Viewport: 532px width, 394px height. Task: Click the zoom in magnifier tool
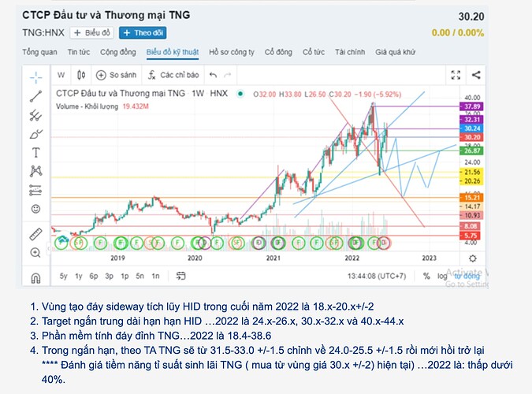[x=35, y=253]
